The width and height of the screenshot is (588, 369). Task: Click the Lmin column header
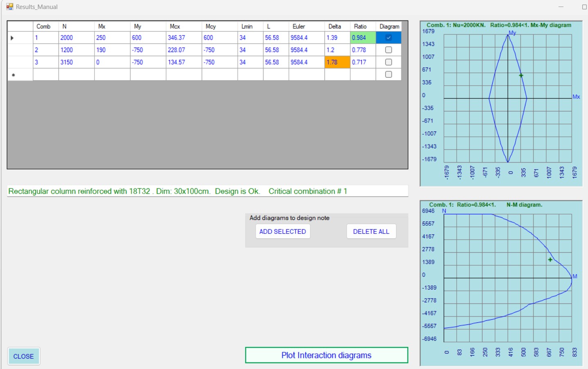[250, 26]
